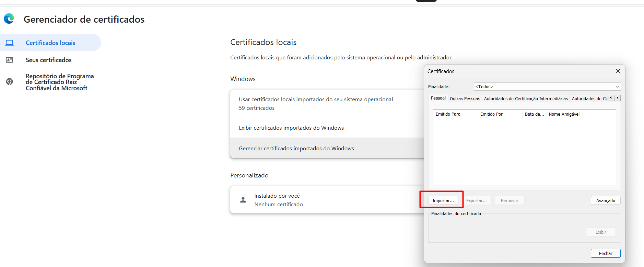Open Exibir certificados importados do Windows
This screenshot has height=267, width=644.
pos(327,128)
